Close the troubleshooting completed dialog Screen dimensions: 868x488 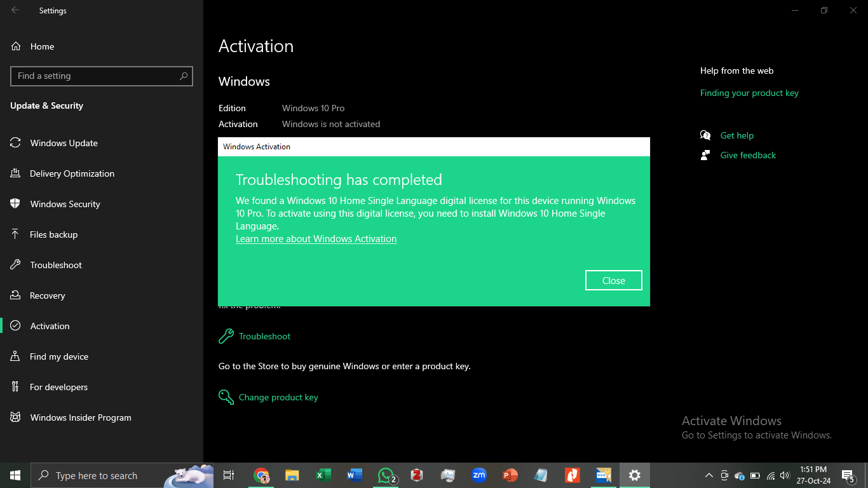pyautogui.click(x=613, y=280)
